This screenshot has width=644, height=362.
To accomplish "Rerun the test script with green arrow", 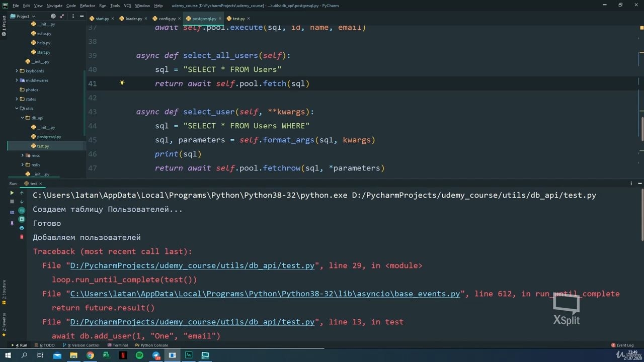I will 12,193.
